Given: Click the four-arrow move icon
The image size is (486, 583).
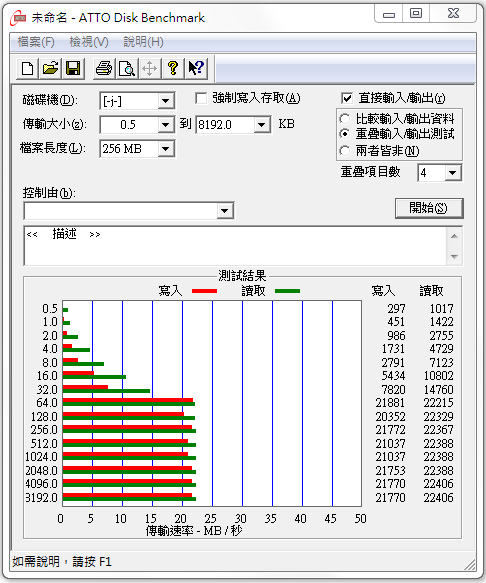Looking at the screenshot, I should point(150,68).
